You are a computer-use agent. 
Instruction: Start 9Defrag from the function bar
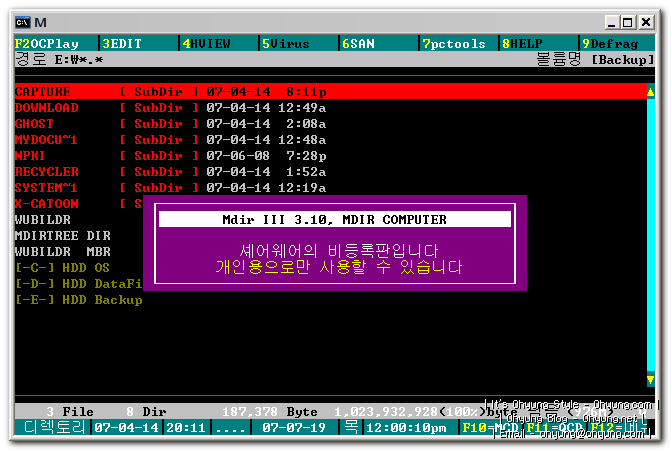[610, 44]
